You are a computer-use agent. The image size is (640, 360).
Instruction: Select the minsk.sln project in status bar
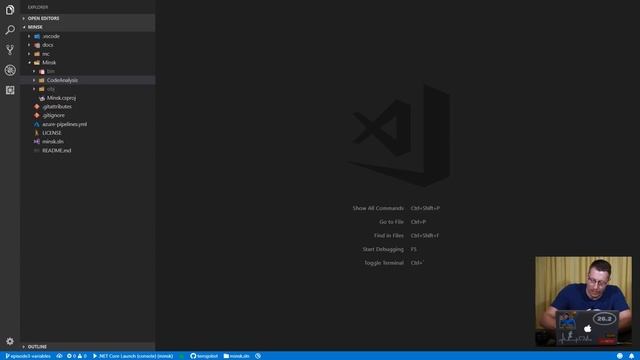236,356
